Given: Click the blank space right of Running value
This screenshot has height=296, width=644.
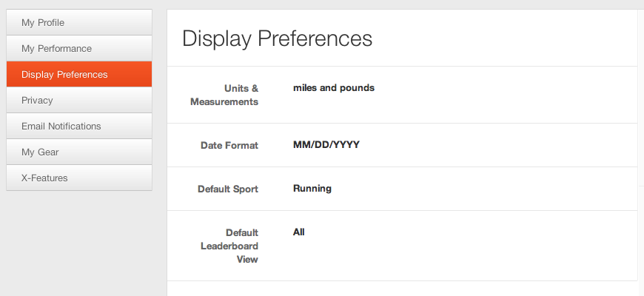Looking at the screenshot, I should click(481, 188).
